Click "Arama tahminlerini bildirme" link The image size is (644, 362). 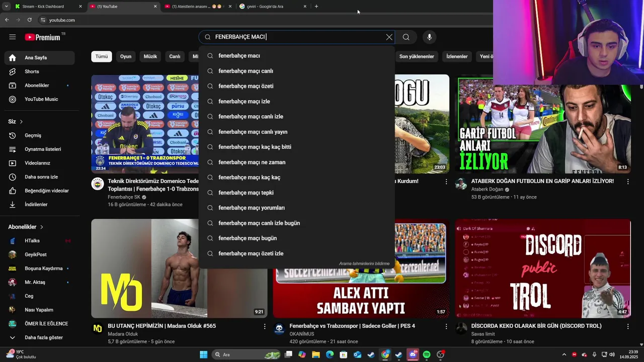(364, 263)
